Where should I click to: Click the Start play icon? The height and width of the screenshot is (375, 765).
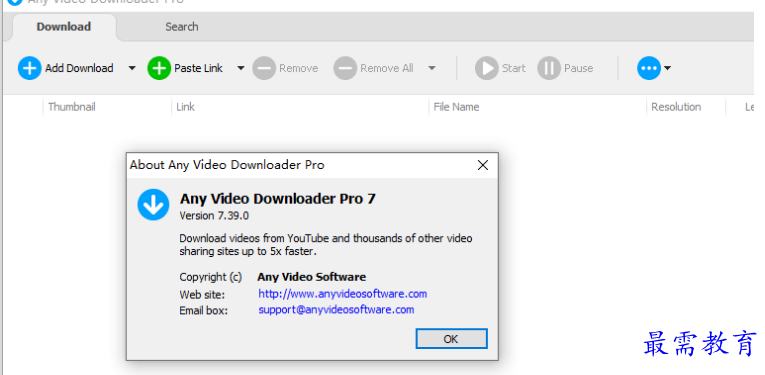point(486,68)
